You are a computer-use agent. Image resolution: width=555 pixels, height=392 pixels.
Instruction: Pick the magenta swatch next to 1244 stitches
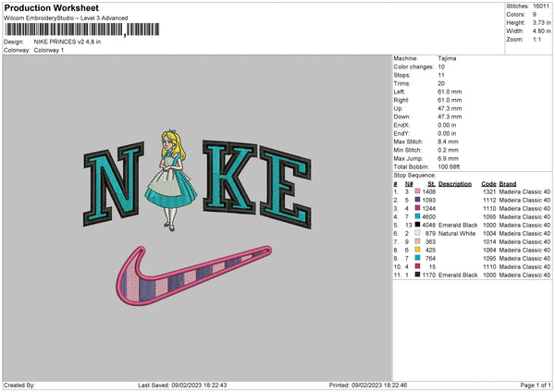(x=417, y=208)
